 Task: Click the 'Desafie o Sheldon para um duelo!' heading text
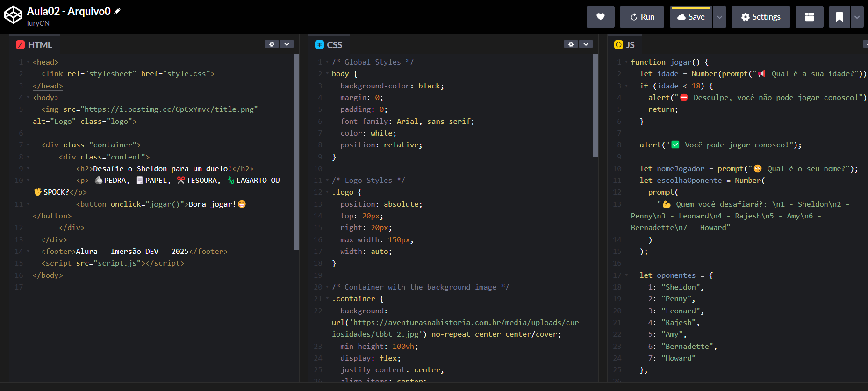(162, 169)
